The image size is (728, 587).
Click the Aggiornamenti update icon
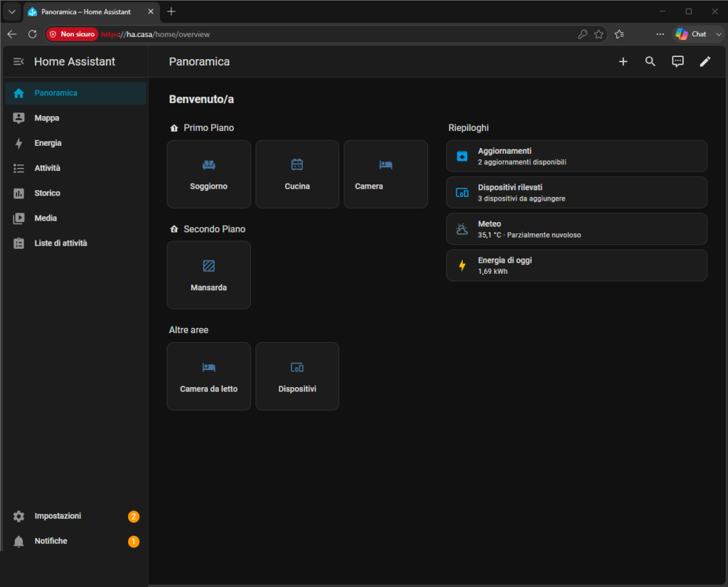pyautogui.click(x=462, y=156)
